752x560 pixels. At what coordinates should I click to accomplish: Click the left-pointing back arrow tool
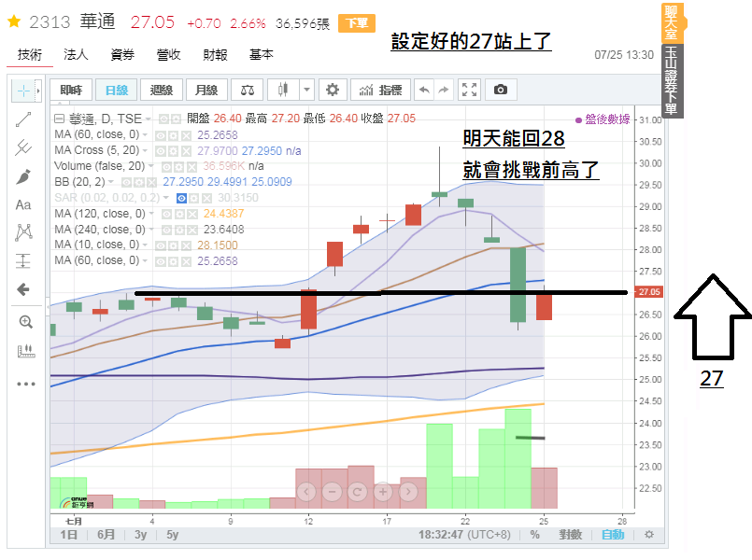pos(23,289)
